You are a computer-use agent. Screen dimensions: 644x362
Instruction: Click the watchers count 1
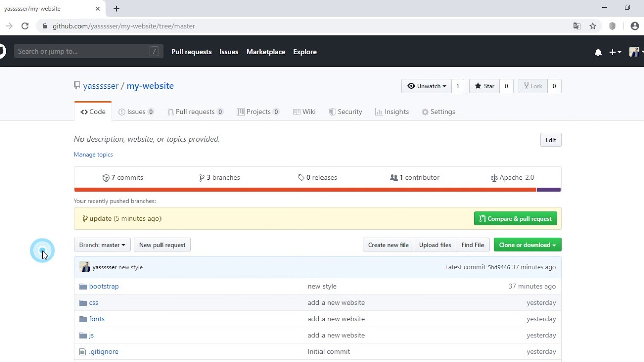coord(458,86)
